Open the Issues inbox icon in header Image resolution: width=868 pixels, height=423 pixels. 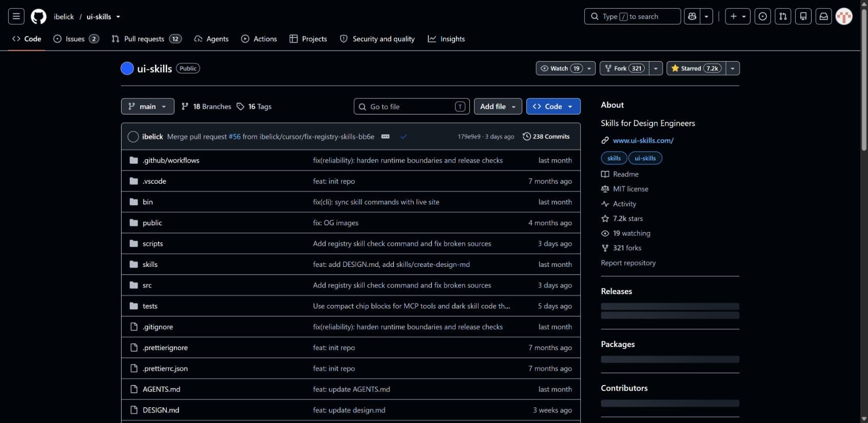click(x=763, y=16)
